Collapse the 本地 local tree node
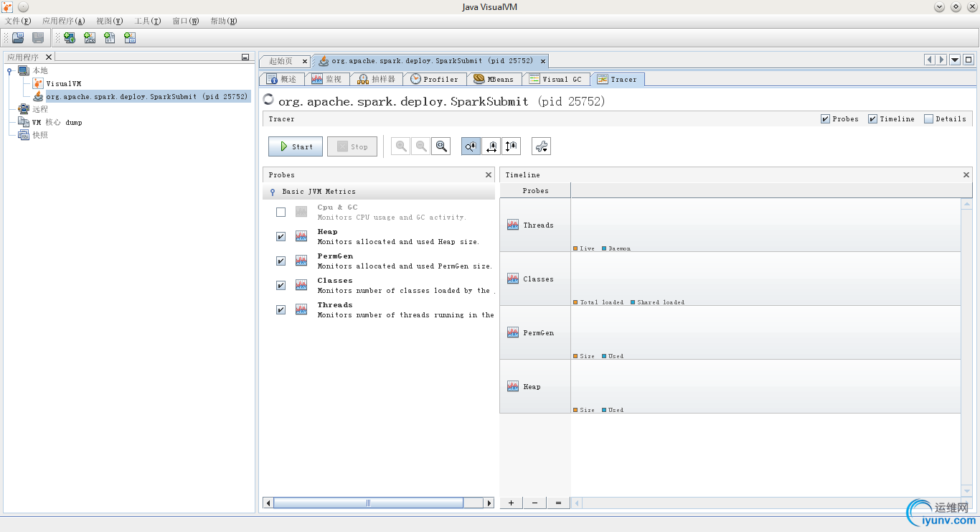 click(9, 70)
